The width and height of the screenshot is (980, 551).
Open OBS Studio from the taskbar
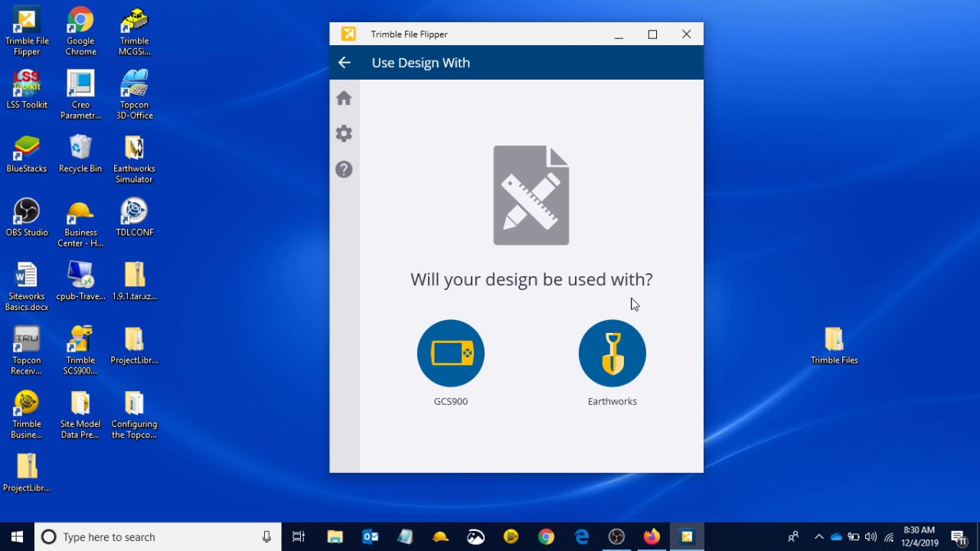pos(616,537)
